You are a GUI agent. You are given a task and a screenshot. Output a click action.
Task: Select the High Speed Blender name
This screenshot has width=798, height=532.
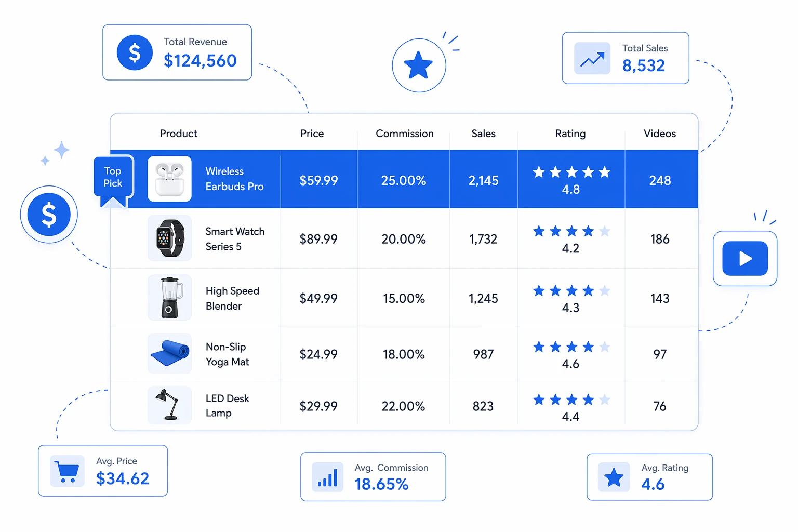tap(232, 298)
